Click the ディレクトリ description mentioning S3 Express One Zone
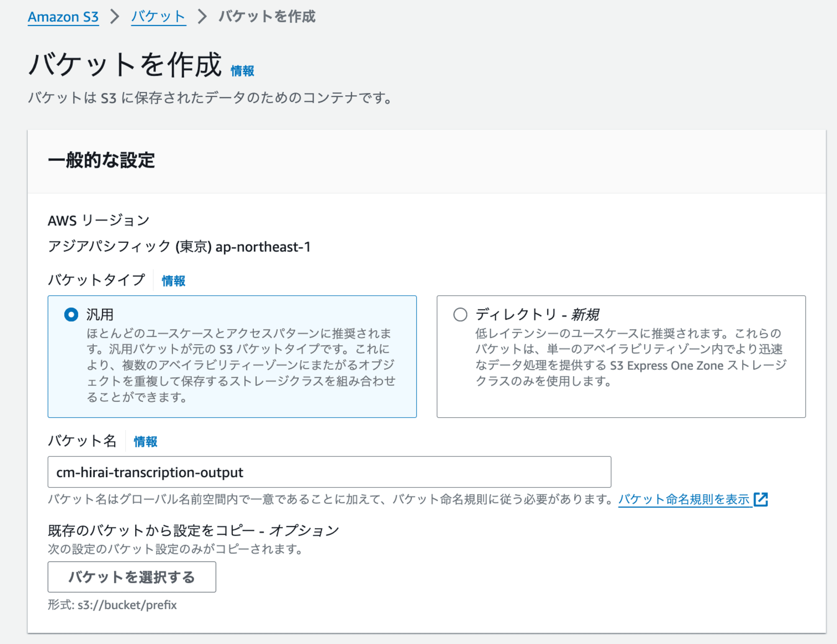The width and height of the screenshot is (837, 644). [631, 357]
